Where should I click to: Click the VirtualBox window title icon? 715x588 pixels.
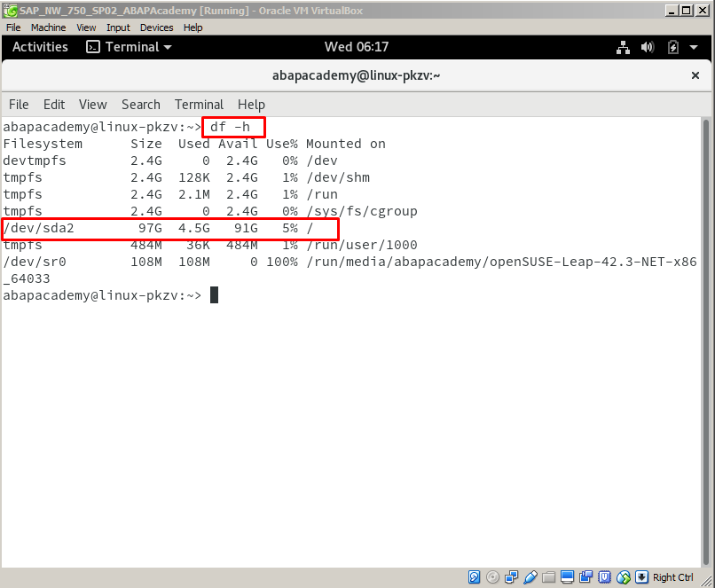click(10, 10)
